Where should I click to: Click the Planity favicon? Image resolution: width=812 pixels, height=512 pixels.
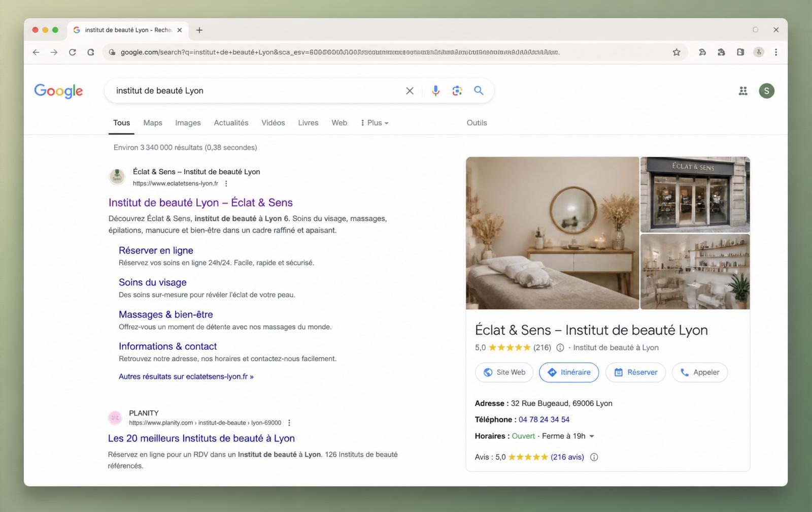(115, 418)
